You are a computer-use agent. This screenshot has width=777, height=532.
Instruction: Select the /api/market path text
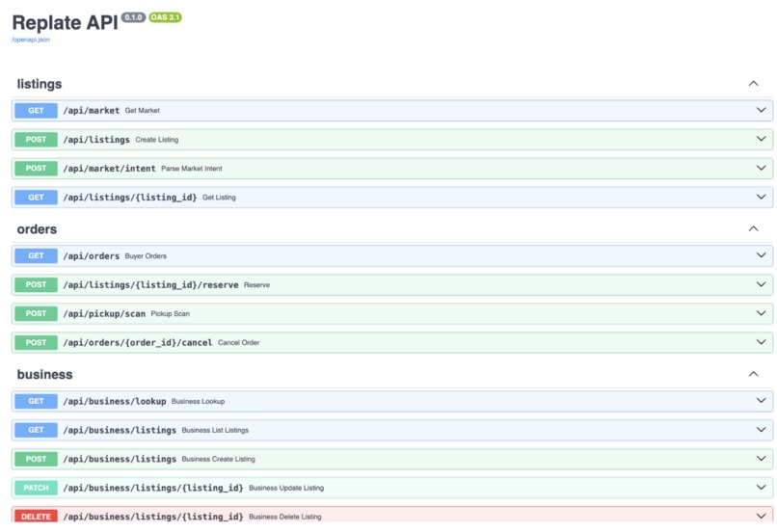click(x=92, y=111)
